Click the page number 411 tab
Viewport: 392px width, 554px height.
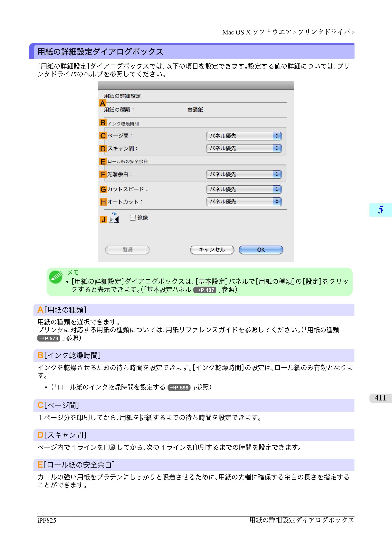click(380, 398)
